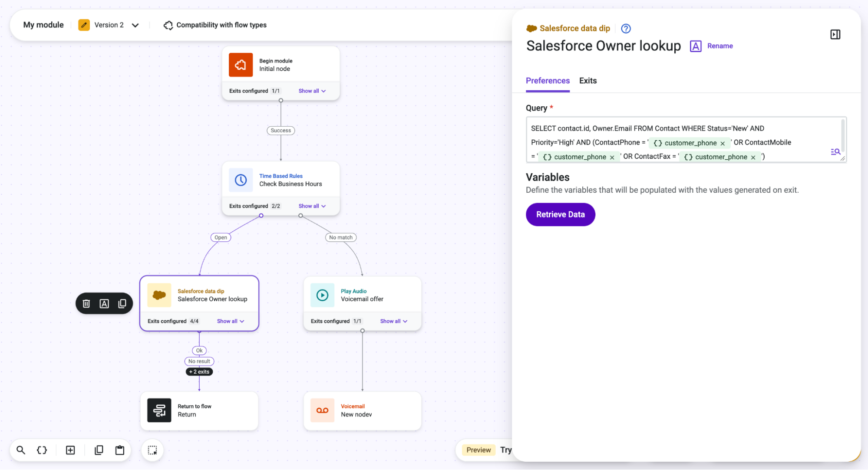Activate the area selection tool
868x470 pixels.
point(152,450)
